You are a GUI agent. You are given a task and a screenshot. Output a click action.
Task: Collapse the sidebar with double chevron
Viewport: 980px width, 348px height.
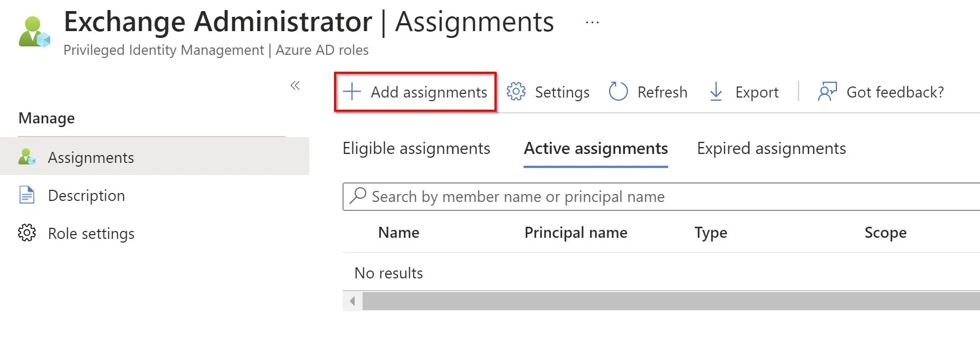[x=295, y=85]
